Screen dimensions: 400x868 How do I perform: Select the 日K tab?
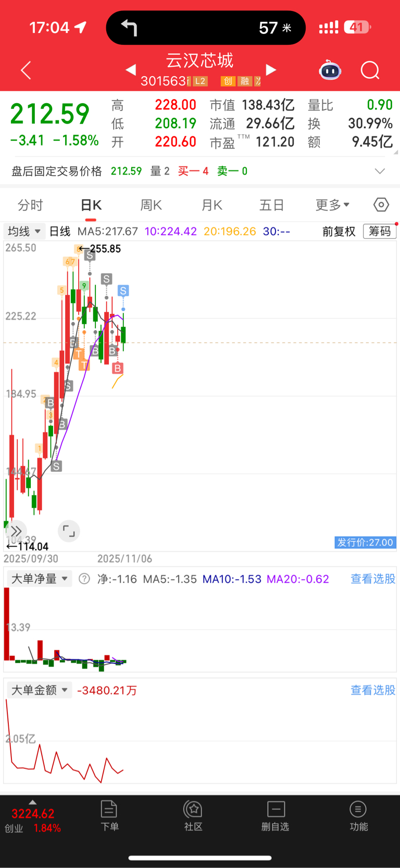[x=91, y=205]
